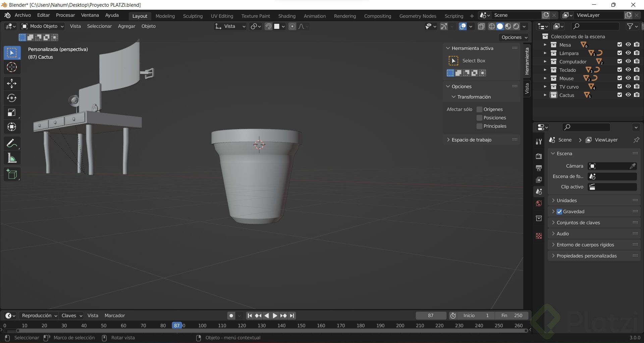
Task: Select the Annotate pencil tool
Action: pos(12,144)
